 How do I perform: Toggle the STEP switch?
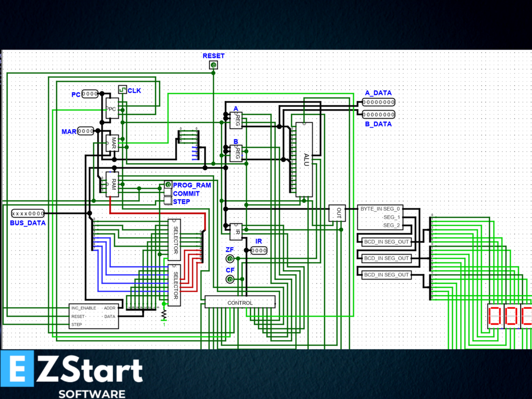click(x=168, y=201)
